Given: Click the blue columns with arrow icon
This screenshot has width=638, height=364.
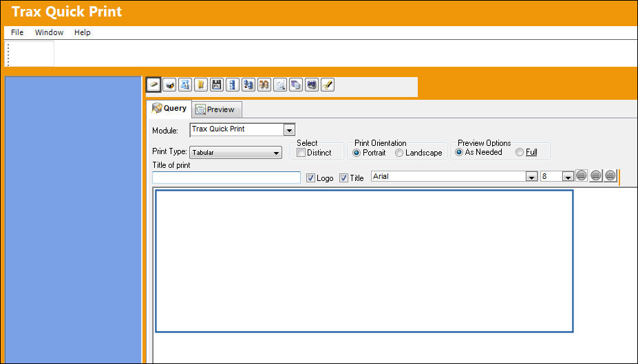Looking at the screenshot, I should [x=248, y=85].
